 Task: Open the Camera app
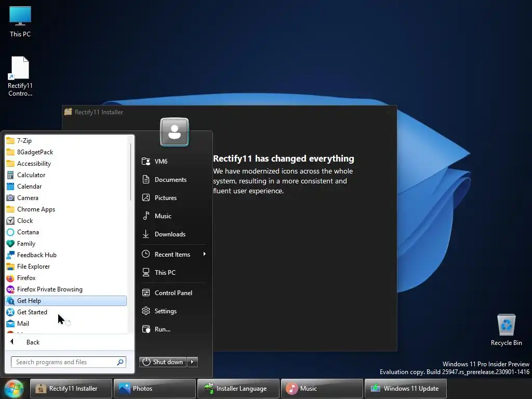(x=66, y=198)
